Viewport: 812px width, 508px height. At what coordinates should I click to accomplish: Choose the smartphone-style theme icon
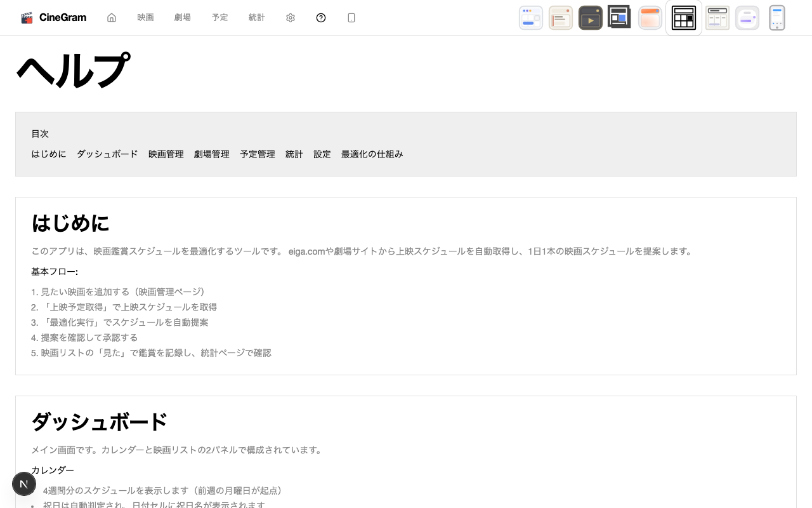coord(776,18)
